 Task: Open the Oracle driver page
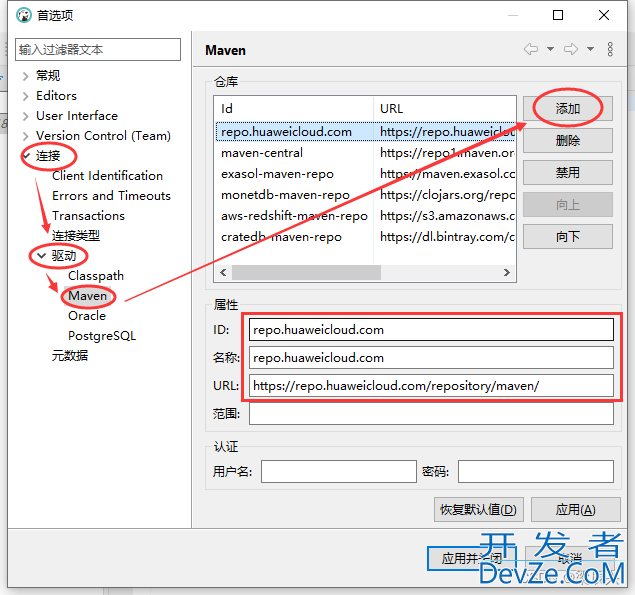(87, 316)
